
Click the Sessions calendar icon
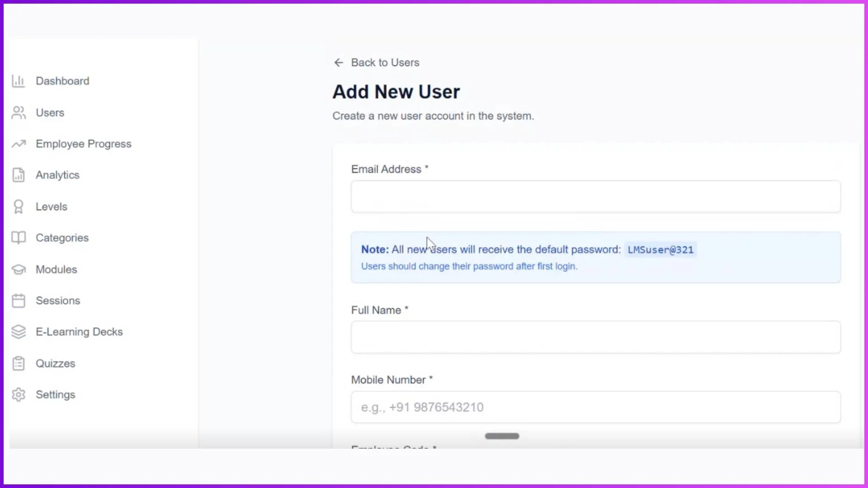[18, 300]
